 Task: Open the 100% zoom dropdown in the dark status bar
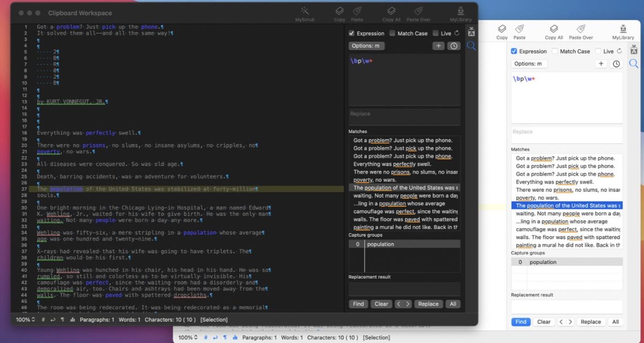point(25,319)
